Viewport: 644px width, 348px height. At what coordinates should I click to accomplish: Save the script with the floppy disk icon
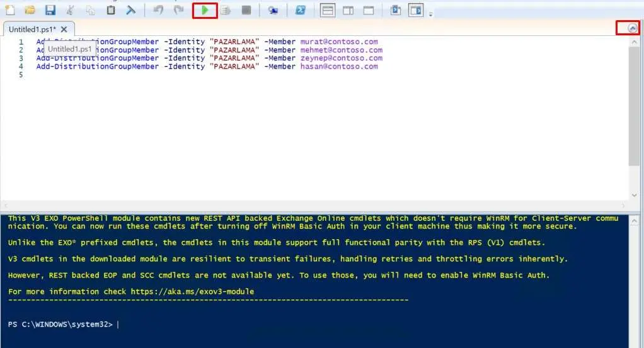(x=50, y=10)
